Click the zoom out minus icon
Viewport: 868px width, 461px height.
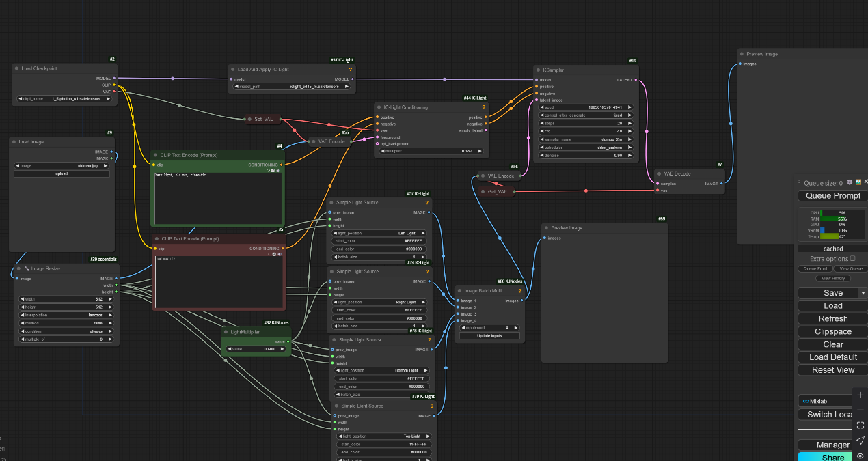pyautogui.click(x=860, y=410)
